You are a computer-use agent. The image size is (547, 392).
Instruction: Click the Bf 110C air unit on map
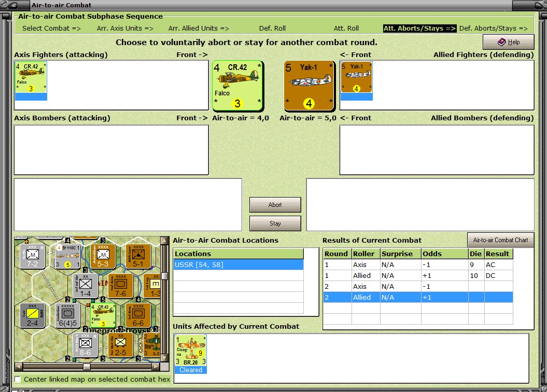[x=68, y=256]
